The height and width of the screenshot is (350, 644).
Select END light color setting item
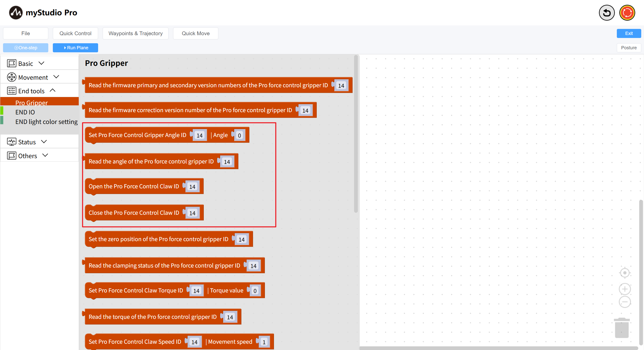(46, 122)
